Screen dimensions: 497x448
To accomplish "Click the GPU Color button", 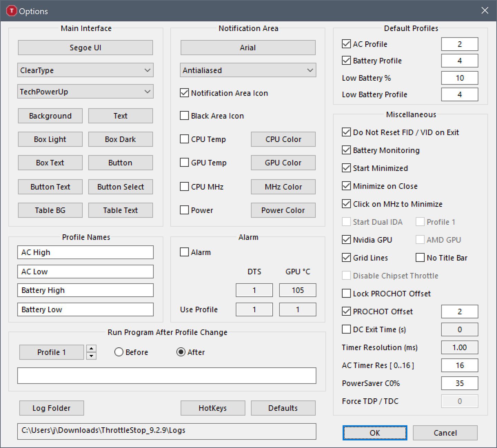I will (x=283, y=163).
